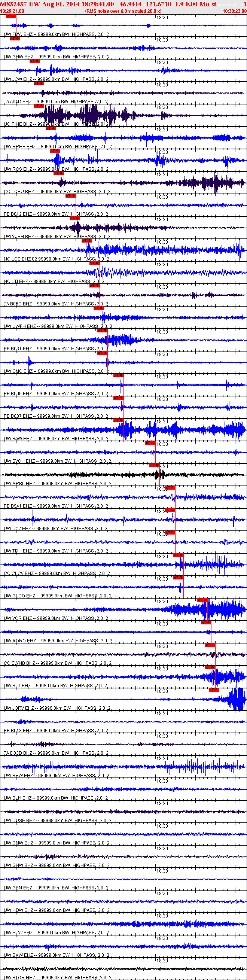Click the RMS noise scaling note in the header
This screenshot has height=980, width=247.
pos(123,11)
